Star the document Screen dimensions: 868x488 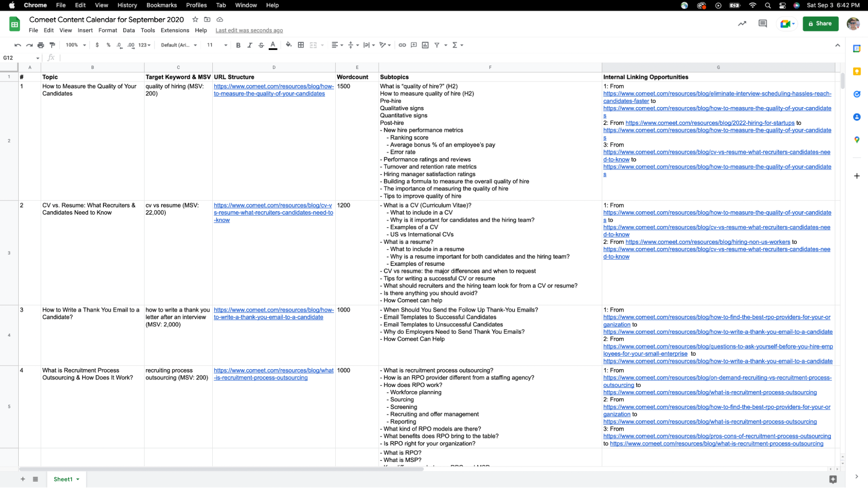(x=195, y=20)
